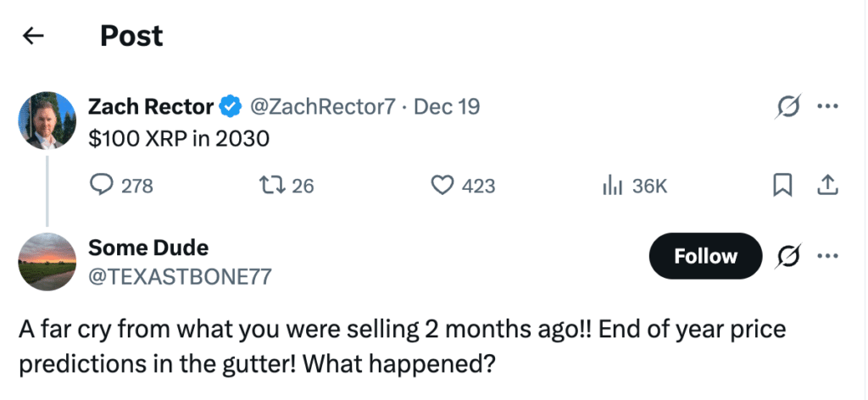Viewport: 868px width, 400px height.
Task: Open the reply icon on Zach's post
Action: click(x=102, y=186)
